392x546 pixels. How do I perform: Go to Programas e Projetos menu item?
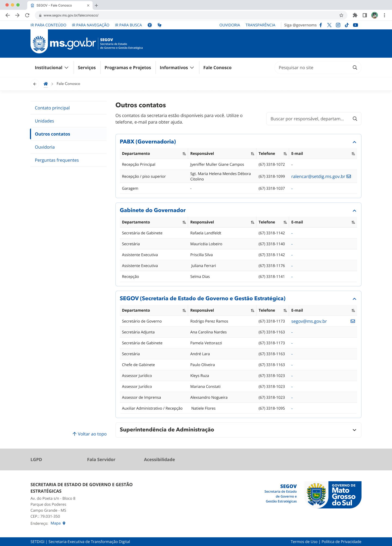coord(128,68)
